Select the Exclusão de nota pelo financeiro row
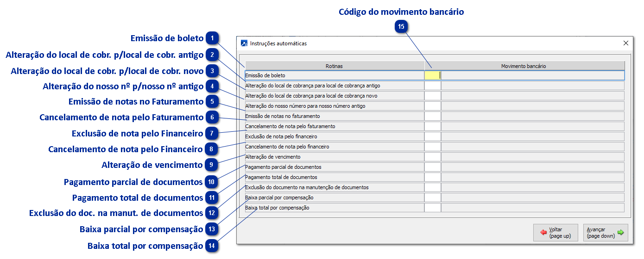644x259 pixels. pos(334,136)
